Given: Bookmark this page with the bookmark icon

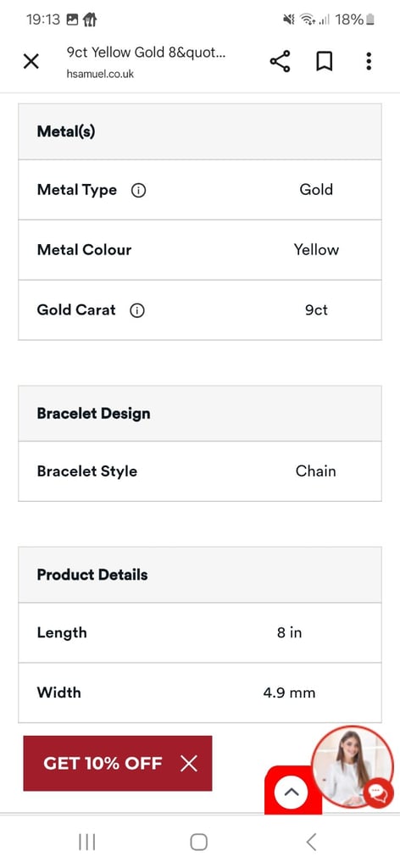Looking at the screenshot, I should [325, 61].
